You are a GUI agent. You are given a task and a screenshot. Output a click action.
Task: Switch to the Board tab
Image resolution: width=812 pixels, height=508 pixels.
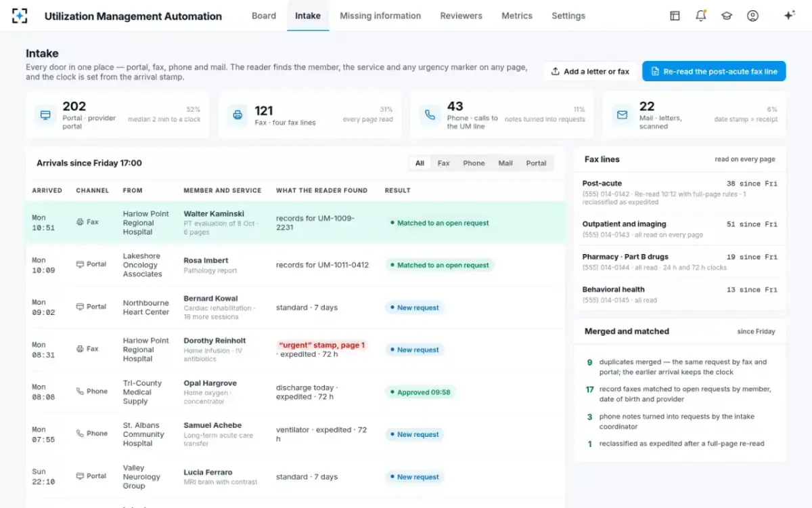click(x=264, y=16)
